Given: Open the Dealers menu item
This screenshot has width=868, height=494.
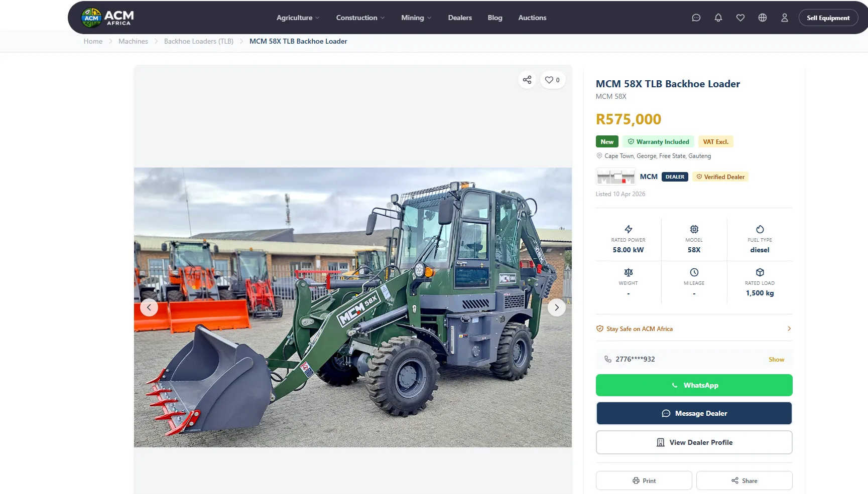Looking at the screenshot, I should coord(460,18).
